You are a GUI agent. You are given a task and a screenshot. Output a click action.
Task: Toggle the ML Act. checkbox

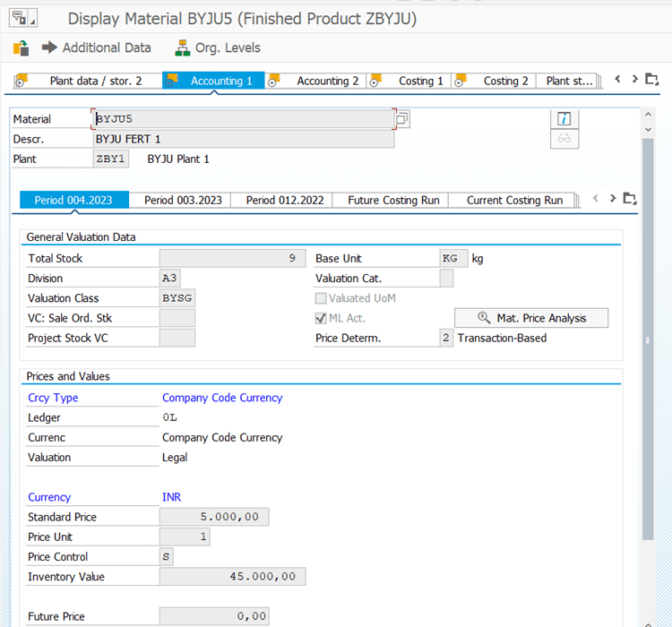(x=322, y=318)
